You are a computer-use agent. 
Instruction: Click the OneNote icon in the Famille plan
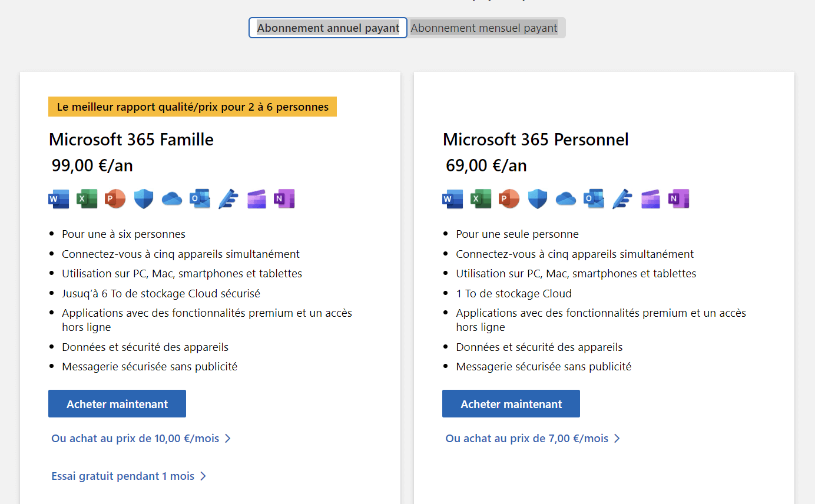pos(284,199)
